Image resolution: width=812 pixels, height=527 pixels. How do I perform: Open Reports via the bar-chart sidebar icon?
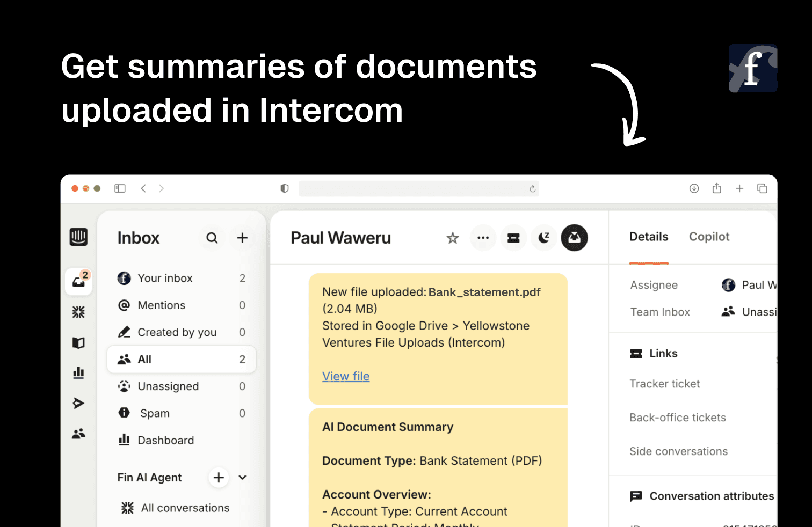click(78, 372)
